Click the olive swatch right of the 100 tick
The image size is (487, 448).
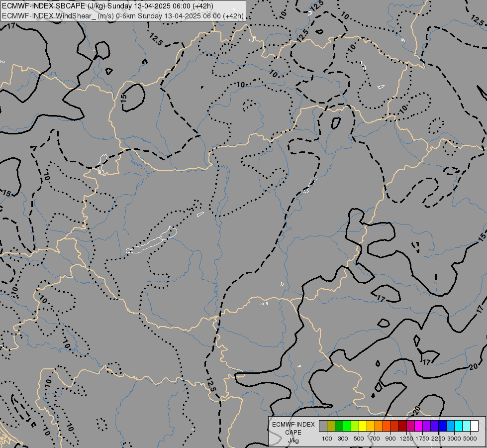[331, 426]
